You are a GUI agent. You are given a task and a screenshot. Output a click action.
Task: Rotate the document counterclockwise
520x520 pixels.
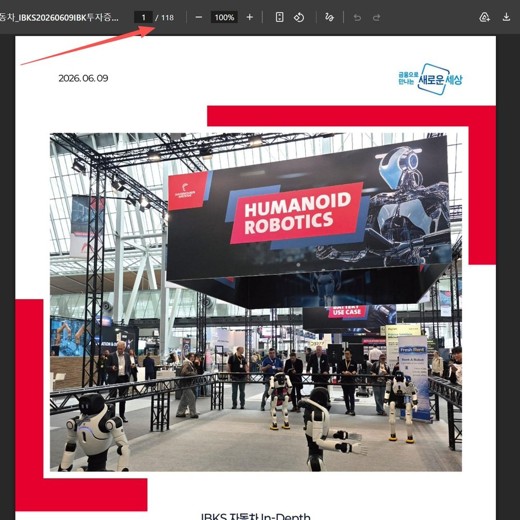(299, 17)
